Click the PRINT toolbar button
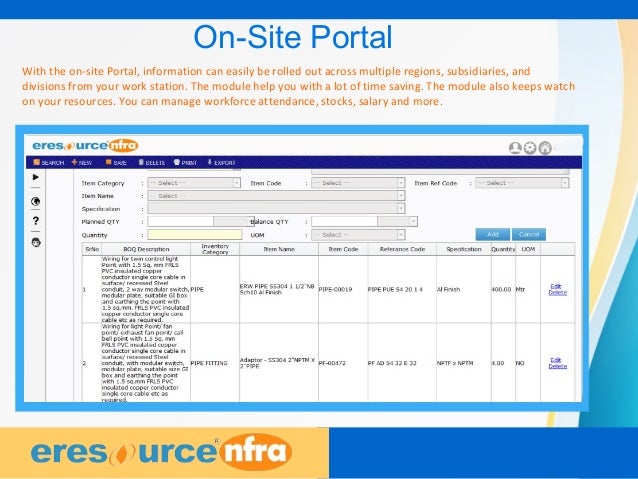638x479 pixels. pyautogui.click(x=185, y=162)
